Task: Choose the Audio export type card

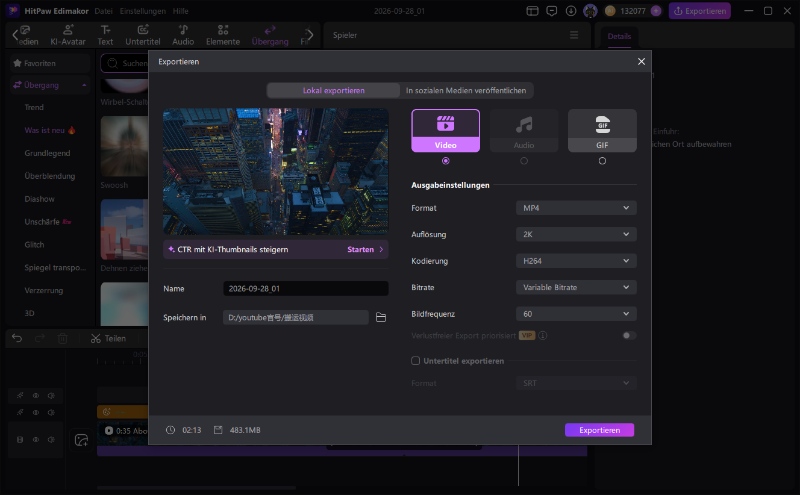Action: (524, 131)
